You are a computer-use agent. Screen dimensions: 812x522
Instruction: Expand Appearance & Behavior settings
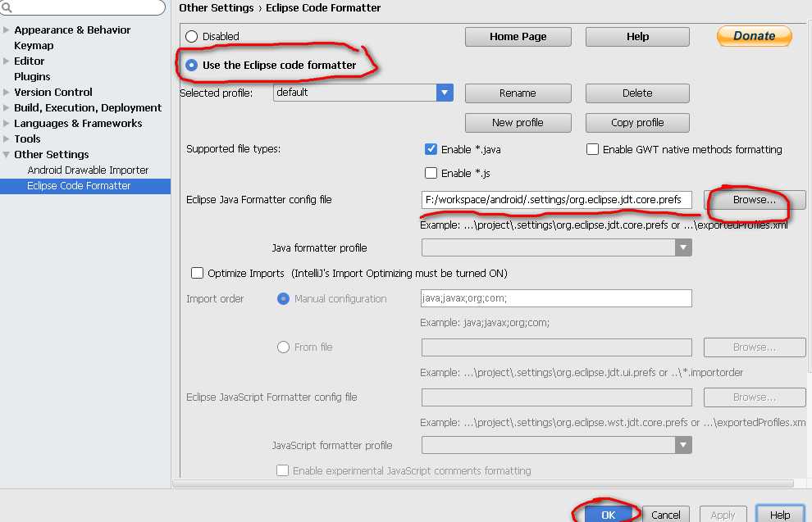coord(7,30)
